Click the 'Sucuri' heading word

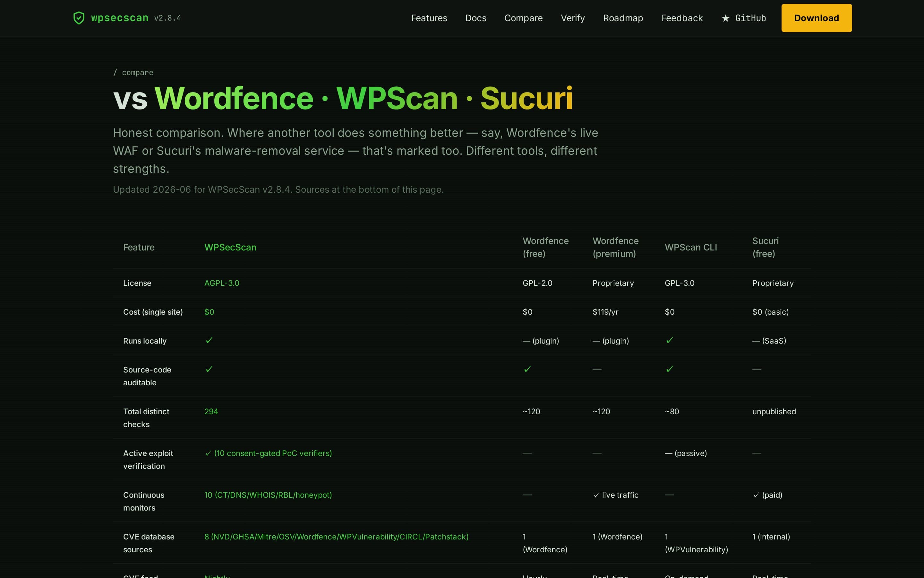[x=526, y=98]
